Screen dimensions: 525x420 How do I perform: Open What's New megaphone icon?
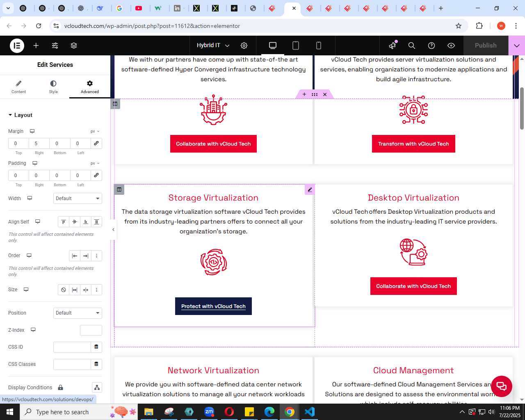[x=393, y=46]
